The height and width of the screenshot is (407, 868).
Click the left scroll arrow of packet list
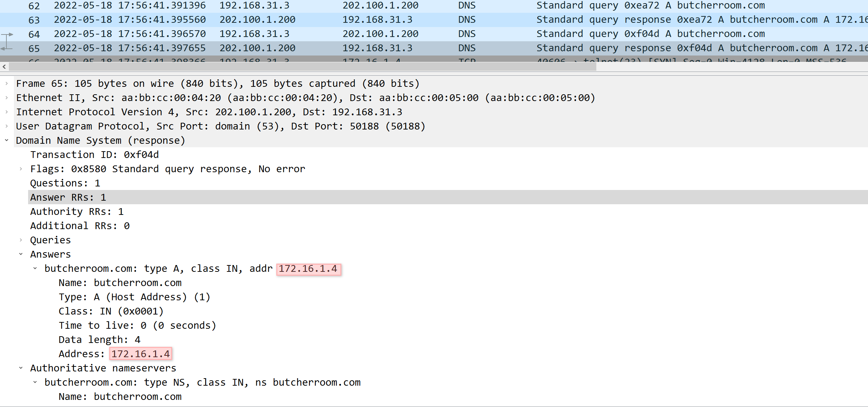pyautogui.click(x=4, y=67)
